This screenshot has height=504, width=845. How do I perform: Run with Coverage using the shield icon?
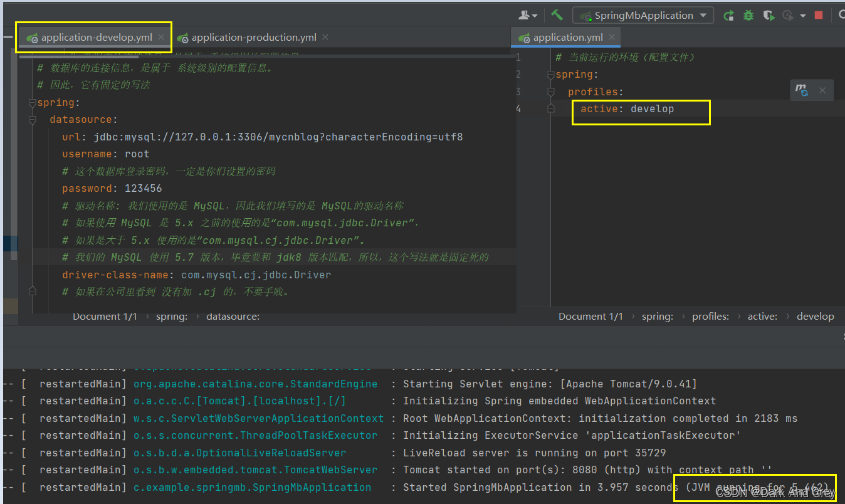click(769, 16)
